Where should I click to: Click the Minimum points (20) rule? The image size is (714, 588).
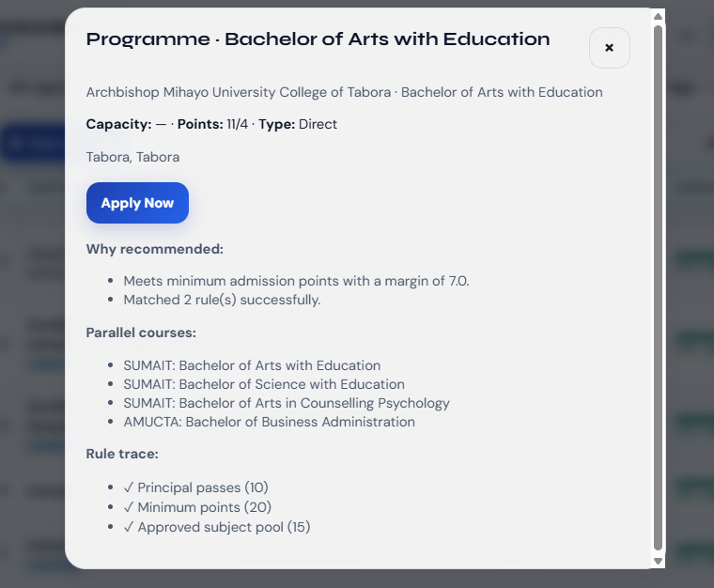pyautogui.click(x=197, y=507)
